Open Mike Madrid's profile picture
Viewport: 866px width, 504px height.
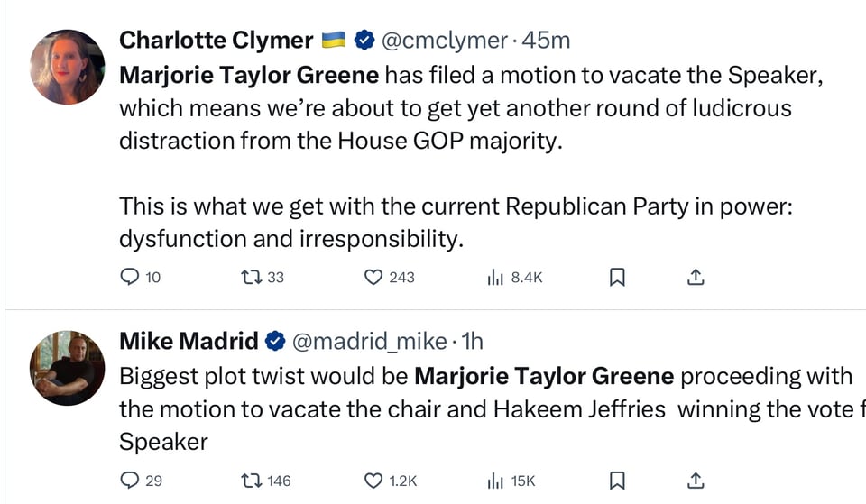(x=68, y=368)
